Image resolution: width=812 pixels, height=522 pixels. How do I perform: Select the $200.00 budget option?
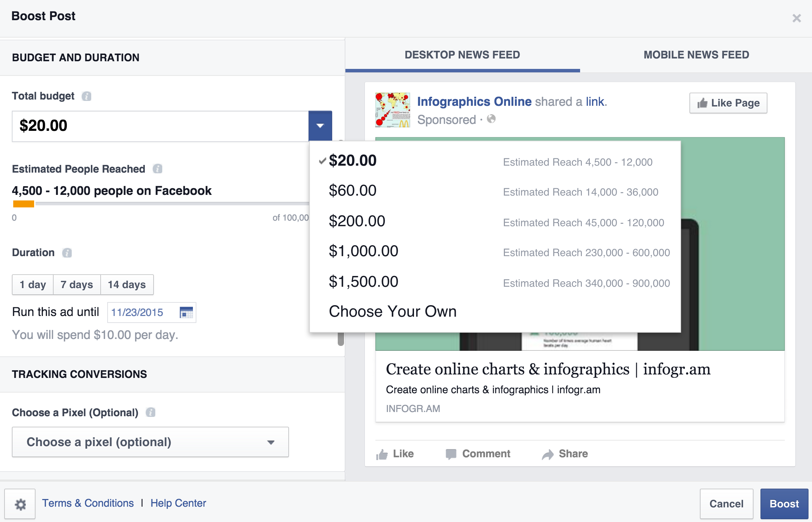click(x=495, y=221)
